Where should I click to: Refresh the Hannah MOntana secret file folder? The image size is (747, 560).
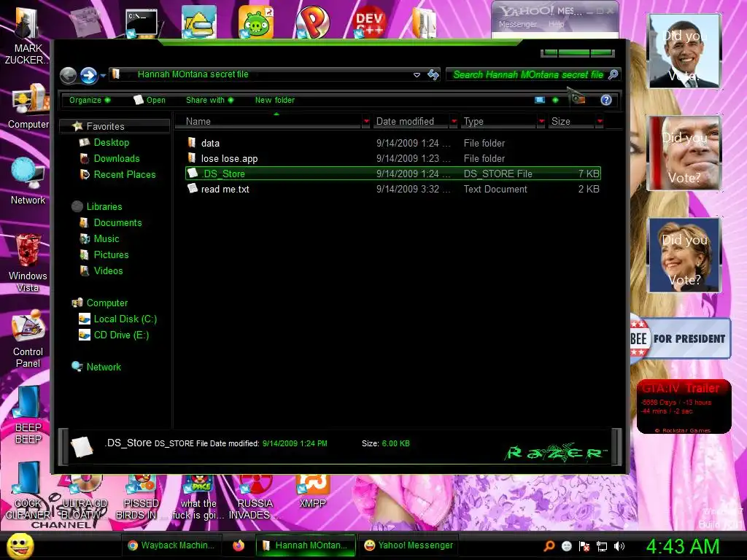click(x=433, y=74)
